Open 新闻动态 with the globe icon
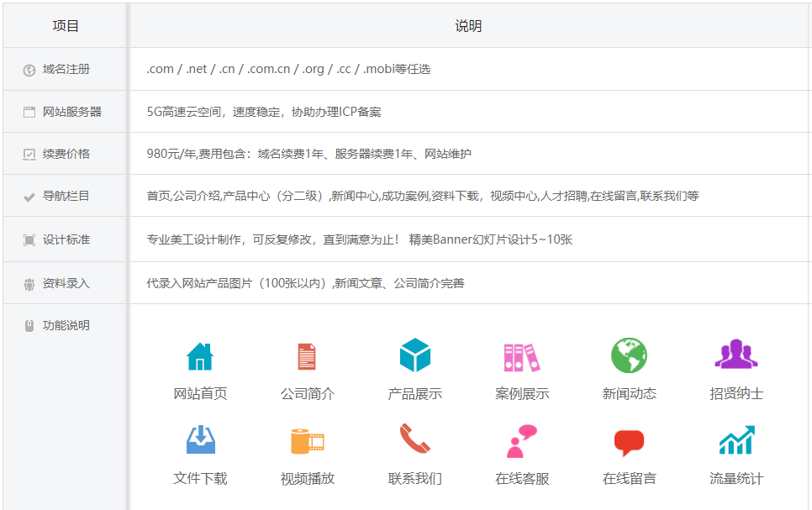Screen dimensions: 812x510 630,357
